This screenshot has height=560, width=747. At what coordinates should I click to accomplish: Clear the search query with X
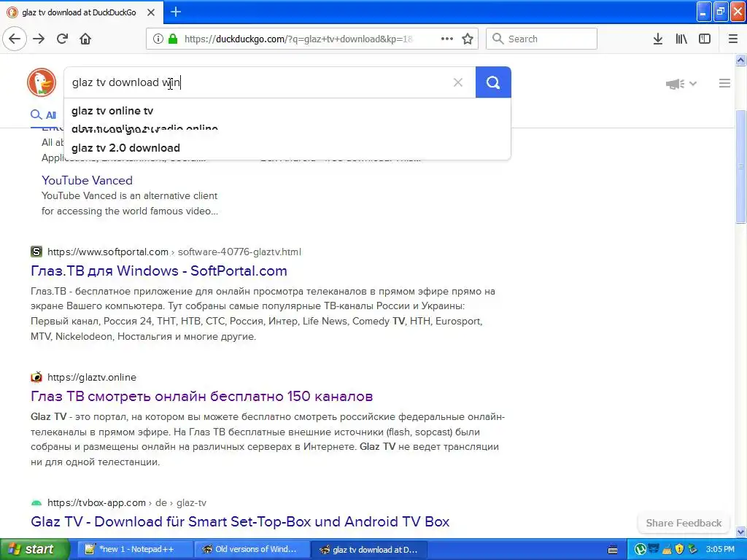pyautogui.click(x=458, y=83)
